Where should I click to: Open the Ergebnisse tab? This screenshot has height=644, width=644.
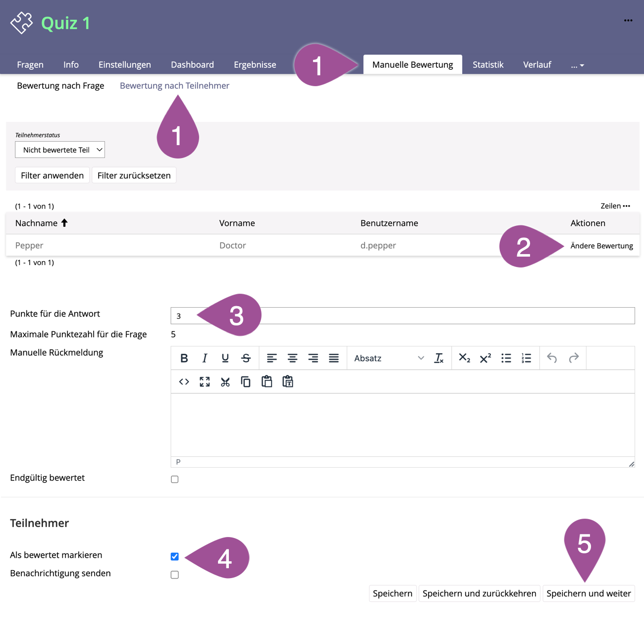click(255, 65)
